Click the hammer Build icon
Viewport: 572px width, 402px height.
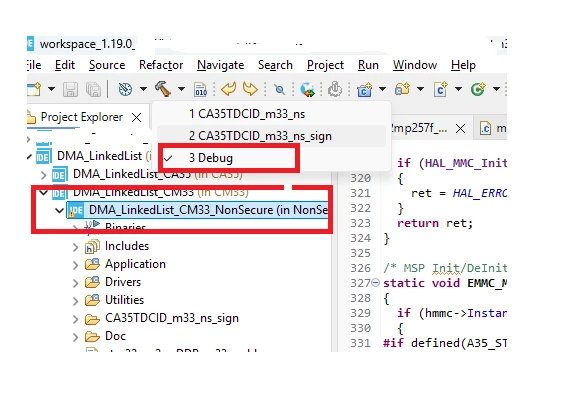click(163, 89)
